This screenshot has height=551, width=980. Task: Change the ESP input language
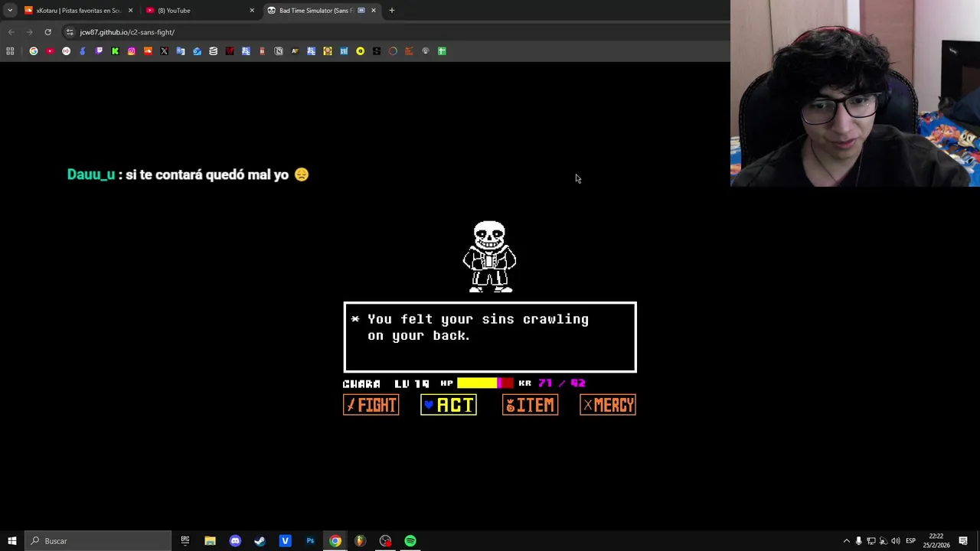click(x=910, y=541)
